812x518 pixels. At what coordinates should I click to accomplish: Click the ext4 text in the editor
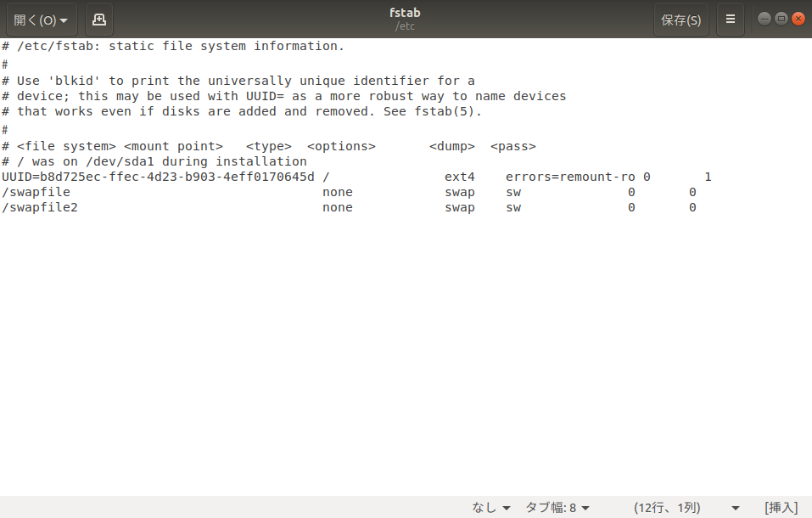pyautogui.click(x=459, y=177)
